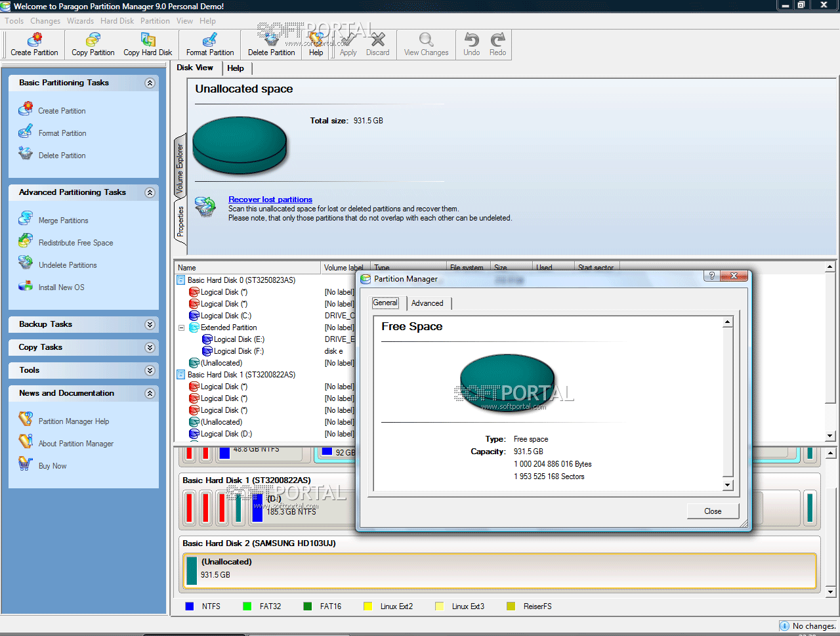840x636 pixels.
Task: Choose Undelete Partitions task
Action: (x=68, y=265)
